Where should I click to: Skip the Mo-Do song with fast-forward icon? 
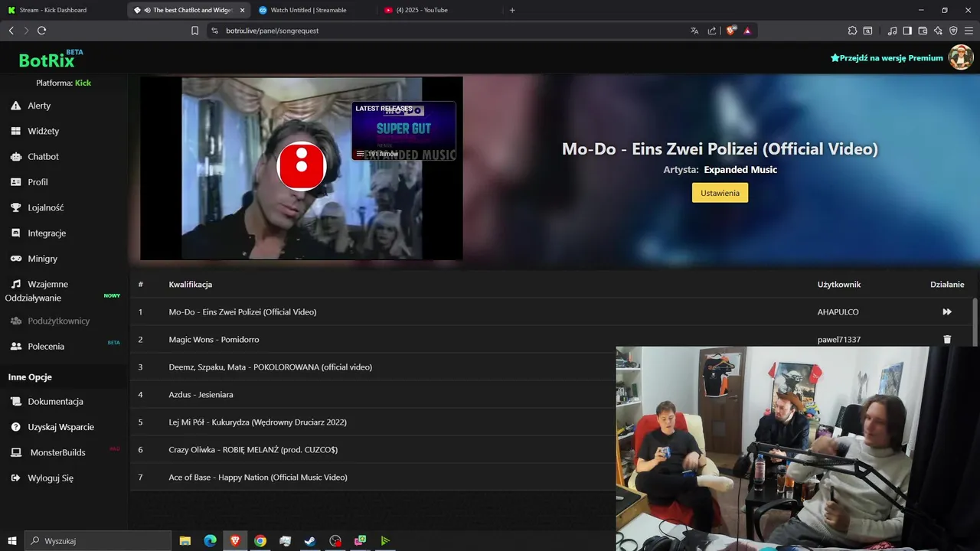pyautogui.click(x=947, y=311)
